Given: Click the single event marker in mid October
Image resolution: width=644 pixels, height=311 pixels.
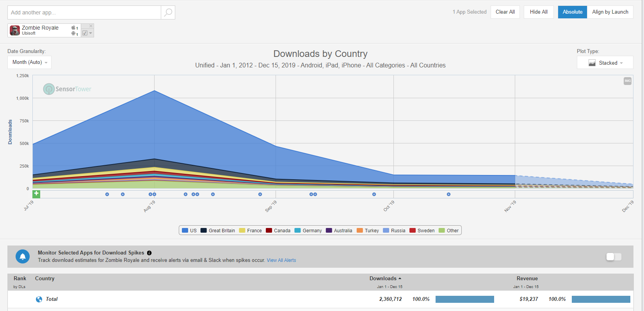Looking at the screenshot, I should (448, 194).
